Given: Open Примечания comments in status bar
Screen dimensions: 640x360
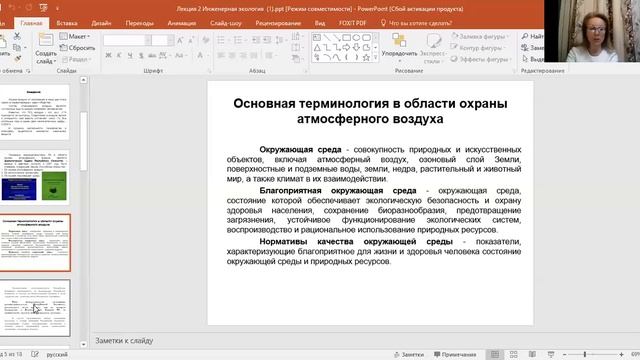Looking at the screenshot, I should coord(455,355).
